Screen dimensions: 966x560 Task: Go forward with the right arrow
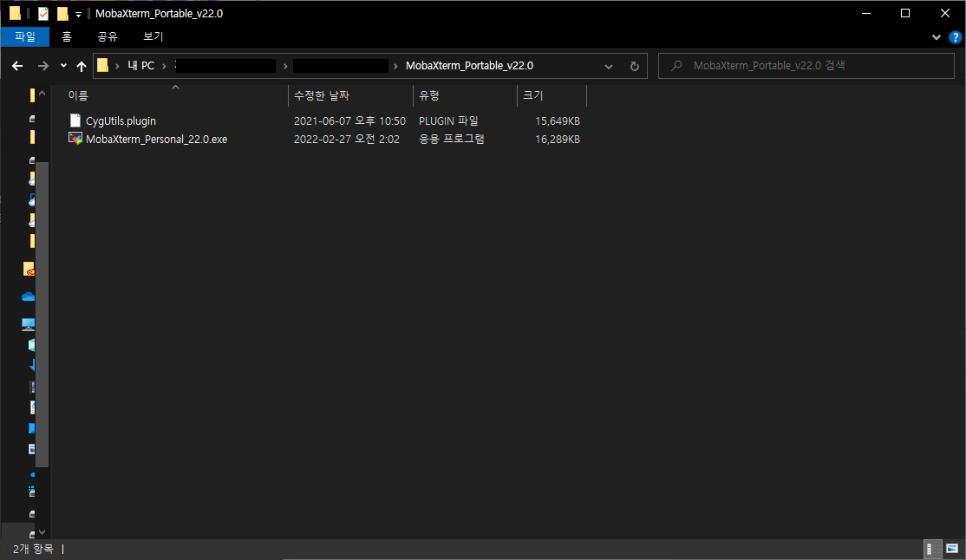click(x=43, y=66)
